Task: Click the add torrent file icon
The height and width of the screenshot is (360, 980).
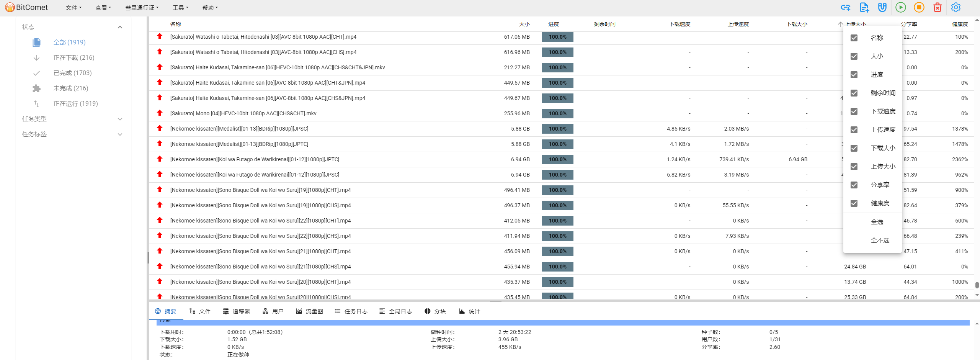Action: pyautogui.click(x=864, y=8)
